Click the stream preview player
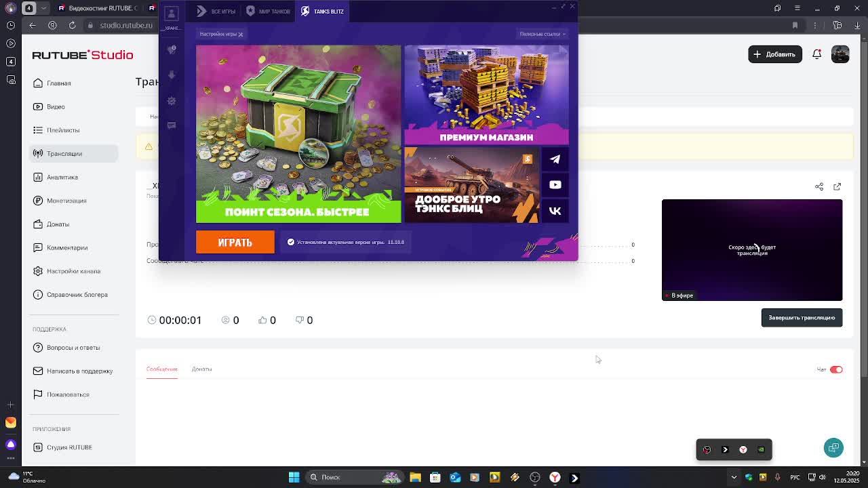This screenshot has width=868, height=488. 752,250
